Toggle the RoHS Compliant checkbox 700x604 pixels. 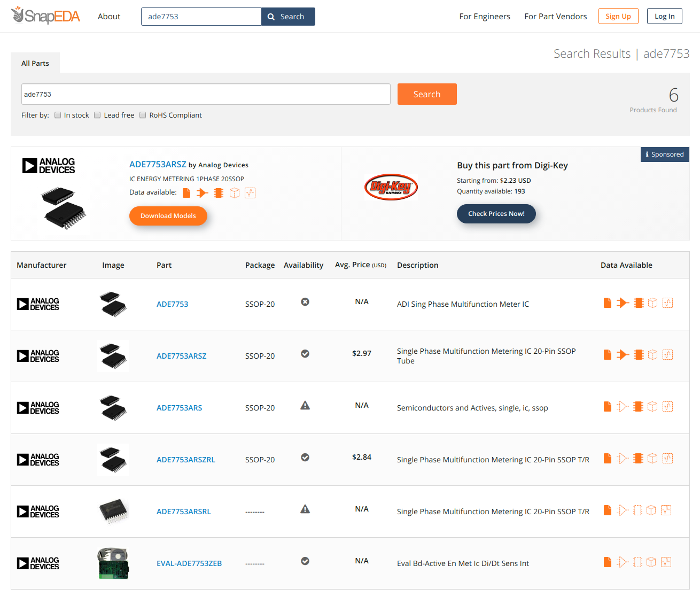(143, 115)
